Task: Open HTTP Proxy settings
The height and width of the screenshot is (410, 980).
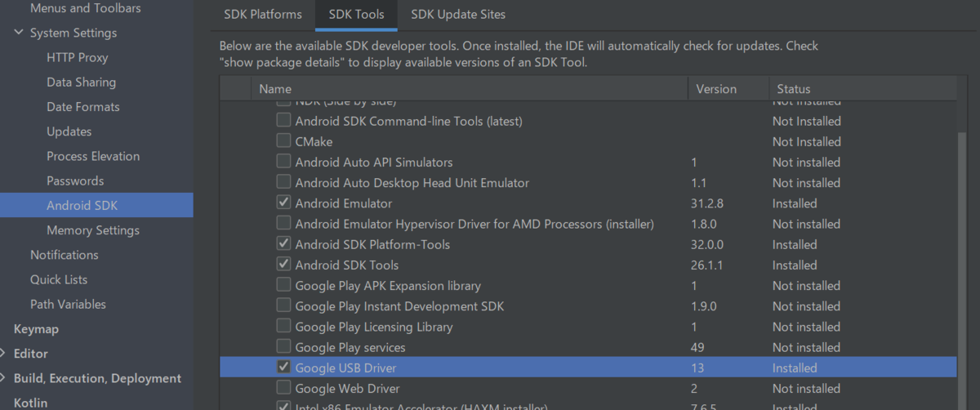Action: (78, 57)
